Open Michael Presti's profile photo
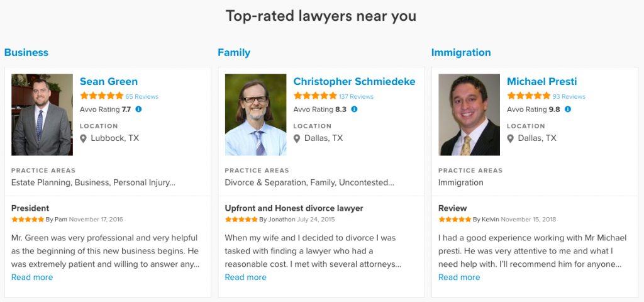The image size is (644, 302). 469,115
